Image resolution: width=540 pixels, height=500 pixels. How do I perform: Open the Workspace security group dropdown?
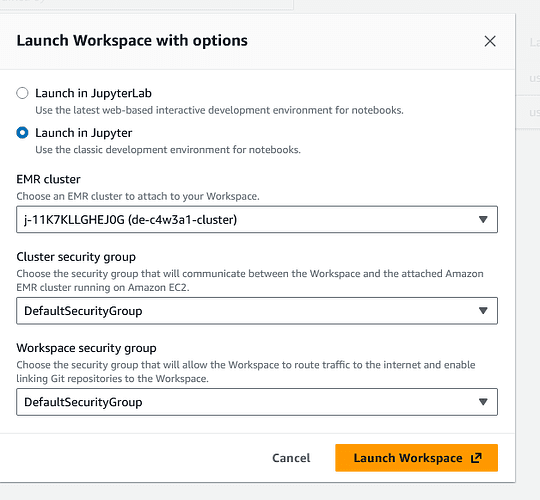click(257, 402)
